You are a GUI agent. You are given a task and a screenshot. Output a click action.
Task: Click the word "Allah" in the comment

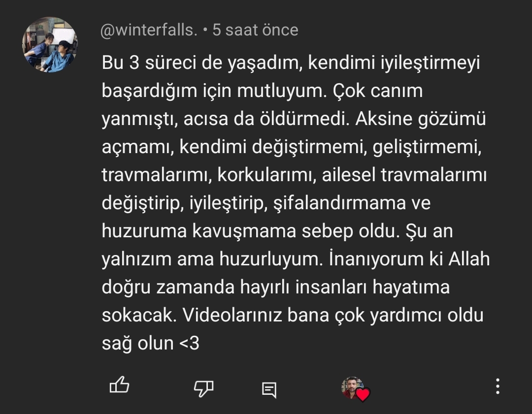[469, 259]
